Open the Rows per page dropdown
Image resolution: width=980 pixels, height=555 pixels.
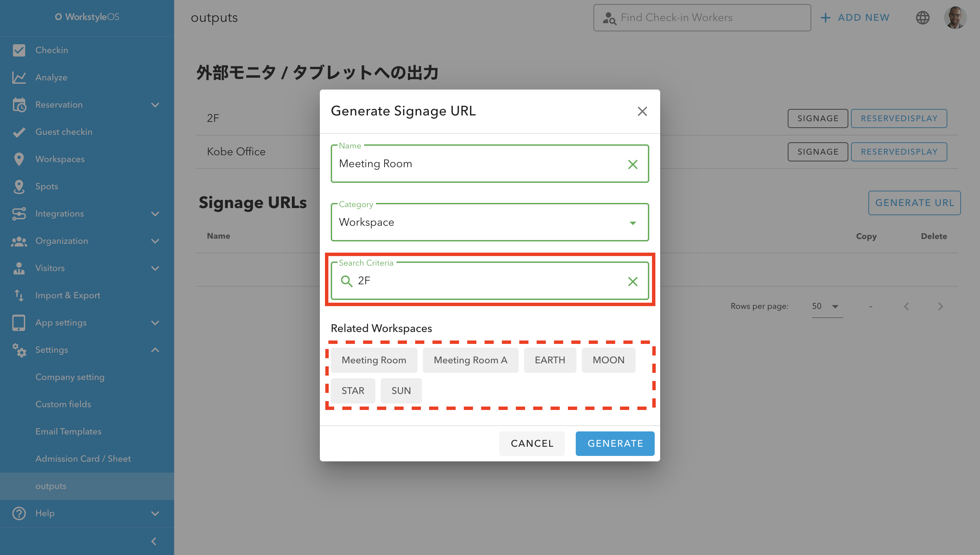click(827, 306)
